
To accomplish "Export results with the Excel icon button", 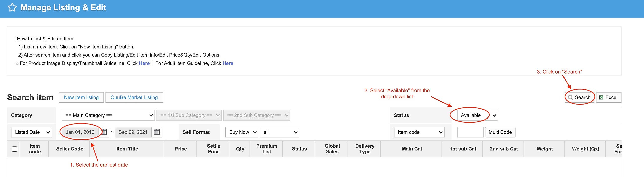I will [608, 98].
